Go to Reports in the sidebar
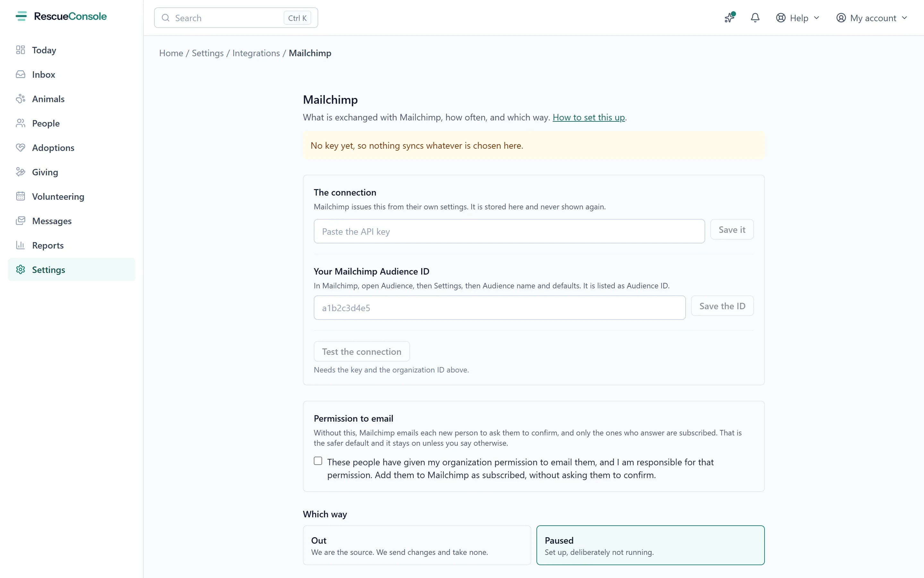Viewport: 924px width, 578px height. point(72,245)
